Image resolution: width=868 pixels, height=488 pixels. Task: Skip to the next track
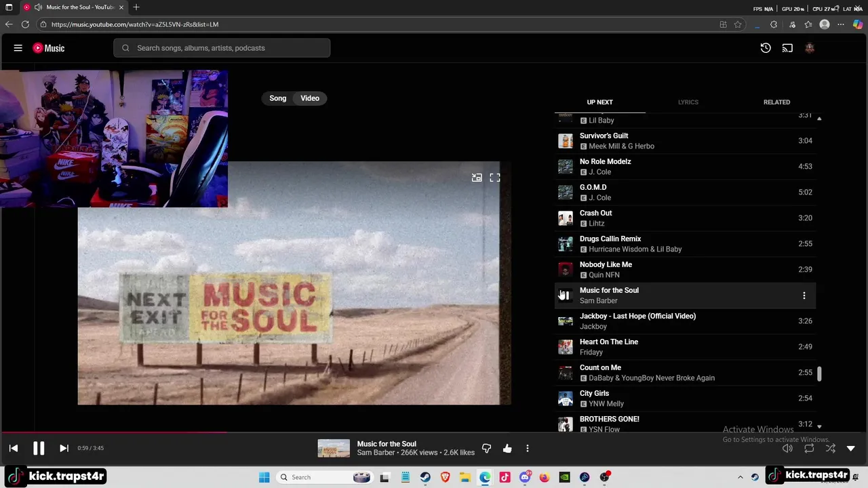click(x=64, y=448)
